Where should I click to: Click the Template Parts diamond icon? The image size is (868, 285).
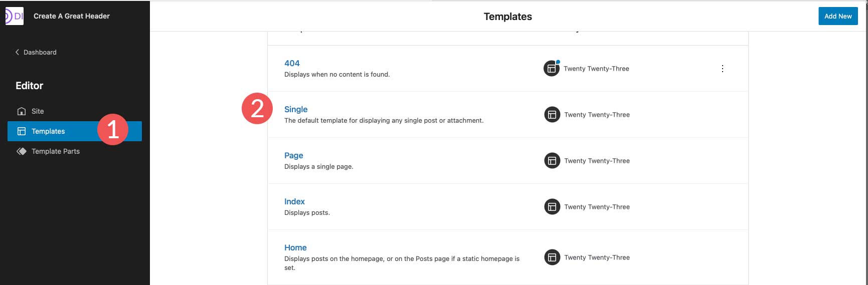pos(22,151)
